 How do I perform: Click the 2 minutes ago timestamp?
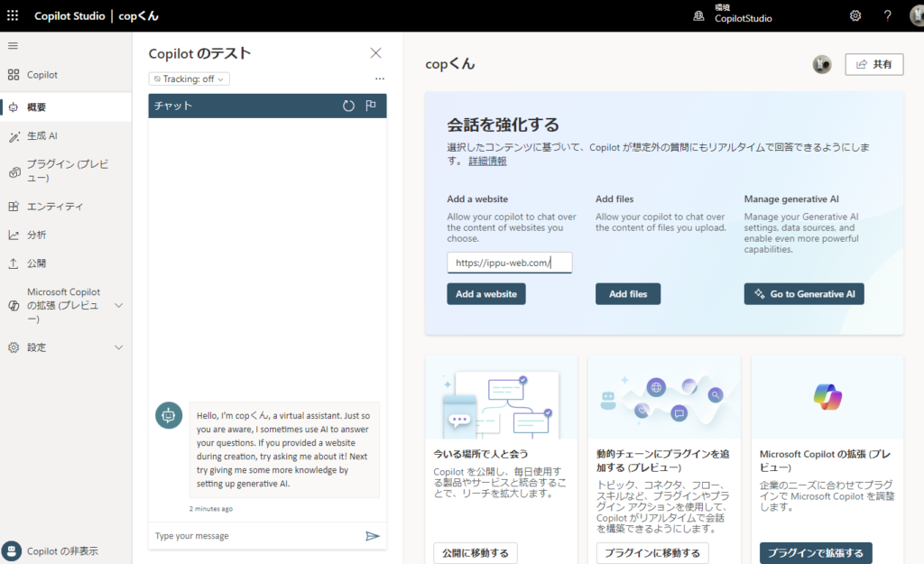click(x=211, y=509)
